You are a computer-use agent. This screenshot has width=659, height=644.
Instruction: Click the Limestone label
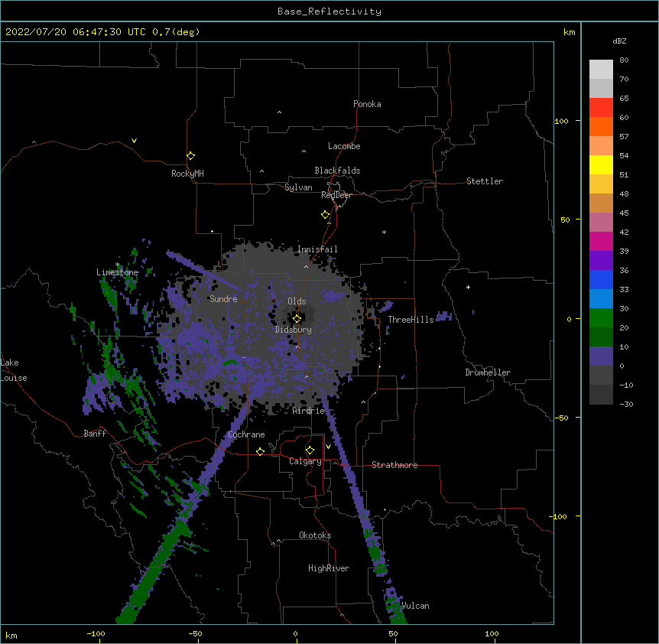pyautogui.click(x=117, y=272)
